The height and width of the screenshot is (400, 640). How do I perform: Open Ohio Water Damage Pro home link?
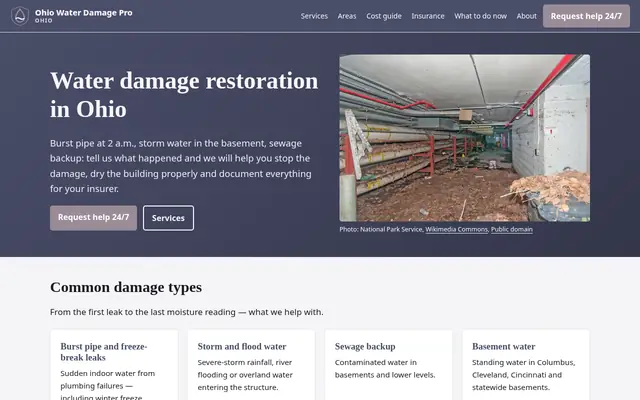pos(72,16)
